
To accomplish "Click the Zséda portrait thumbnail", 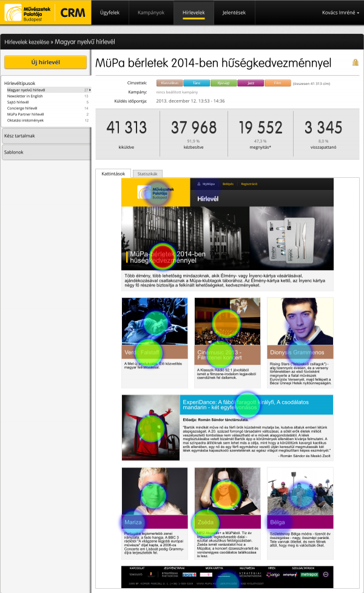I will (x=227, y=491).
